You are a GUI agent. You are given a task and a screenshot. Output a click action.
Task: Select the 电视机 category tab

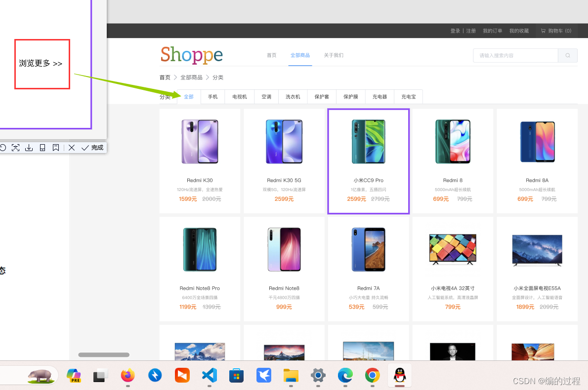pos(240,97)
